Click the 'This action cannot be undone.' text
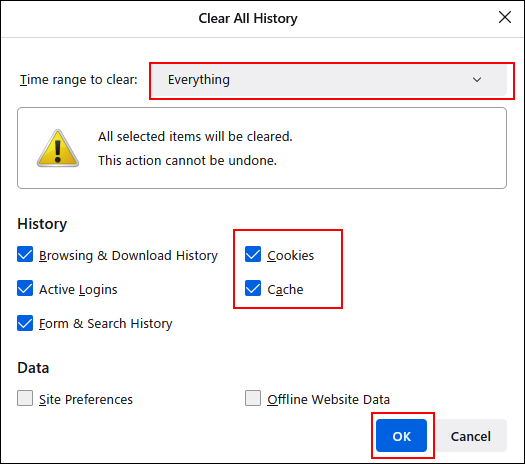Screen dimensions: 525x464 187,161
